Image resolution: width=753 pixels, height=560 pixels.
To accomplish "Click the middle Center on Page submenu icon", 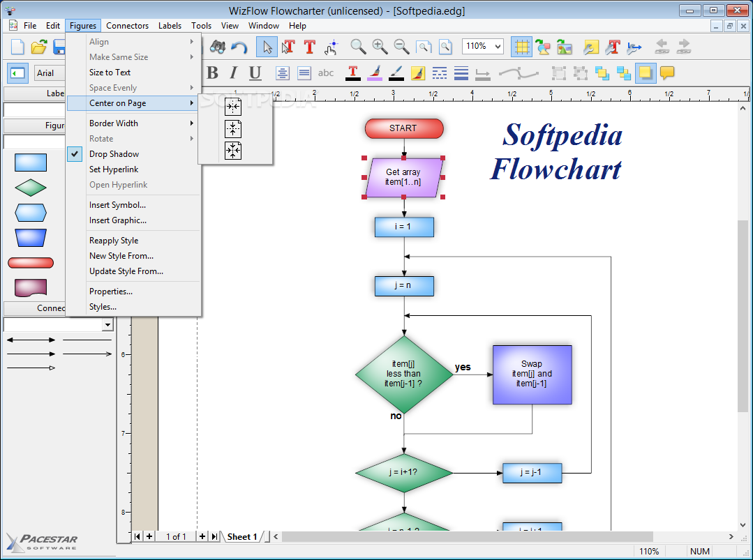I will 233,128.
